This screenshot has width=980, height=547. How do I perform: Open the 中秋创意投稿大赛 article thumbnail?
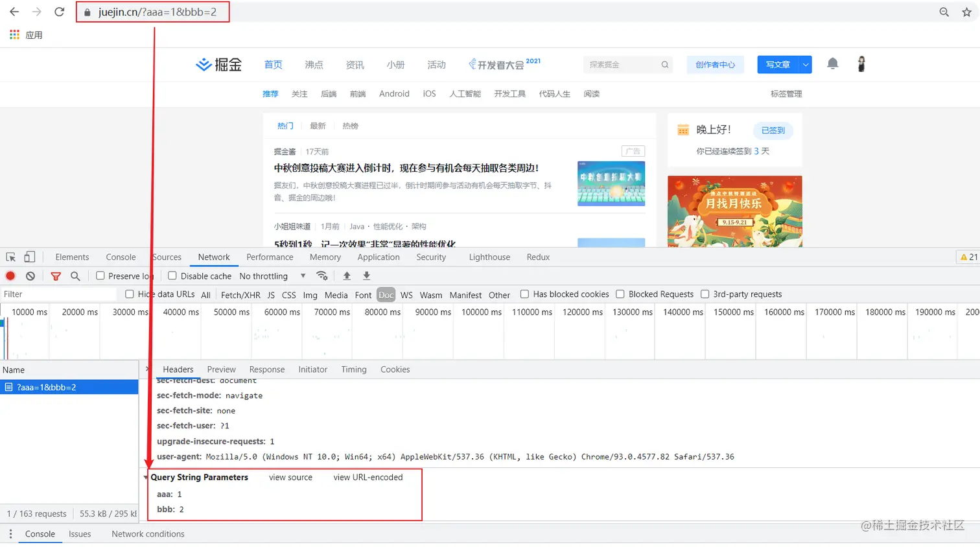(611, 183)
